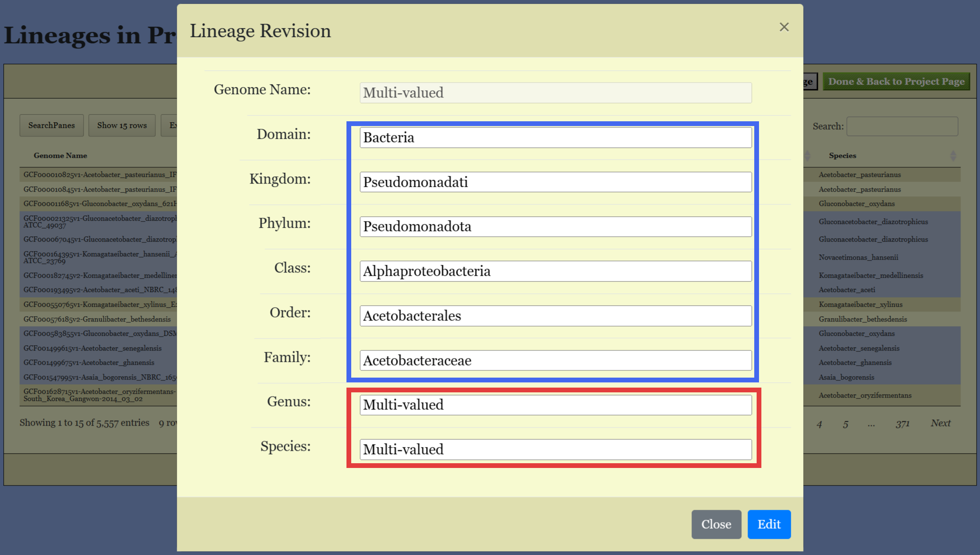The image size is (980, 555).
Task: Open the SearchPanes button
Action: (x=51, y=126)
